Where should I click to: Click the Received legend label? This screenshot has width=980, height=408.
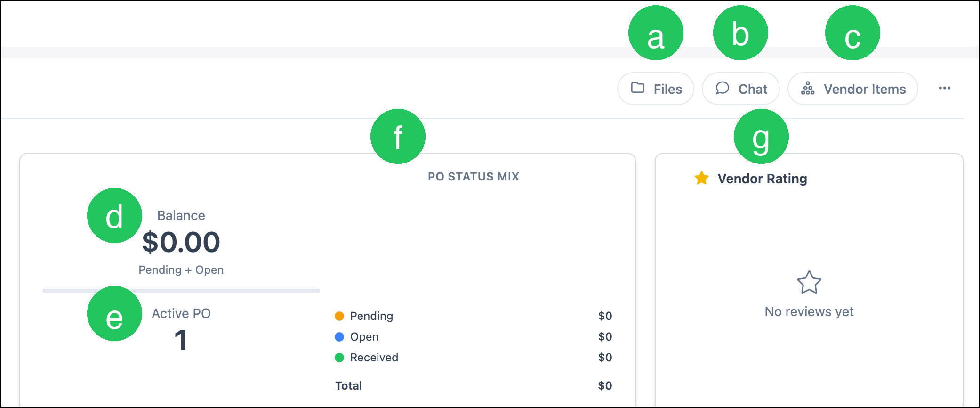374,358
